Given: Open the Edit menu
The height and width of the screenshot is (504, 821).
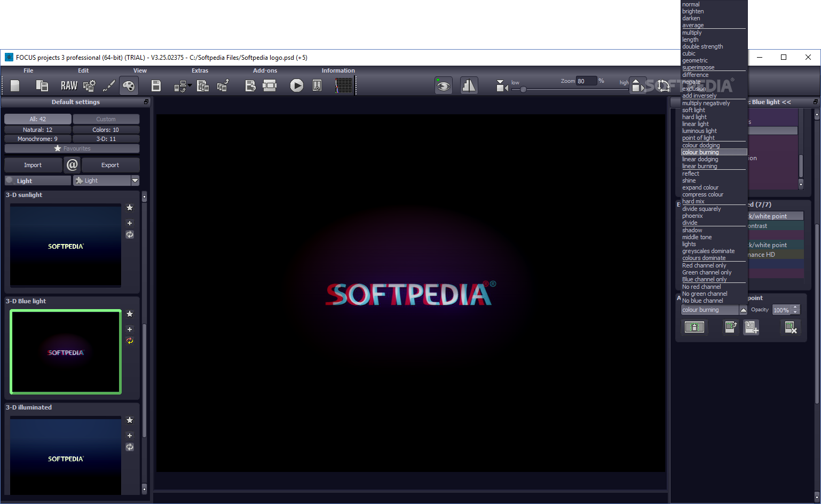Looking at the screenshot, I should click(83, 70).
